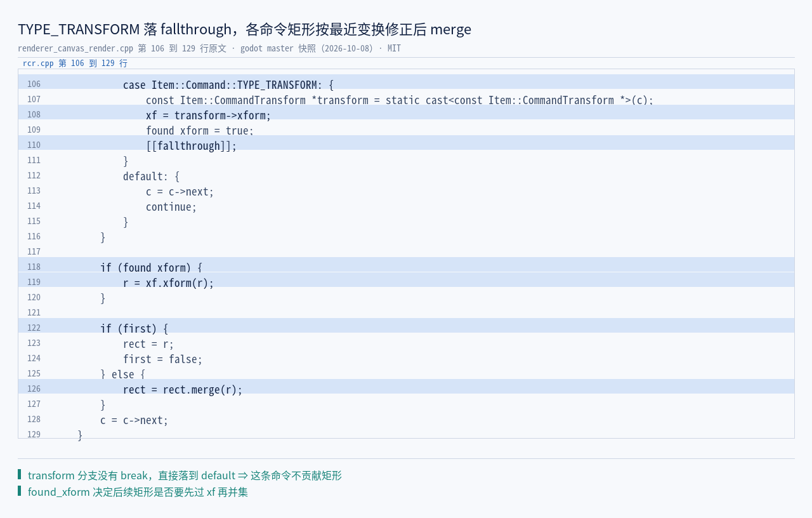Image resolution: width=812 pixels, height=518 pixels.
Task: Click the renderer_canvas_render.cpp source subtitle
Action: point(209,48)
